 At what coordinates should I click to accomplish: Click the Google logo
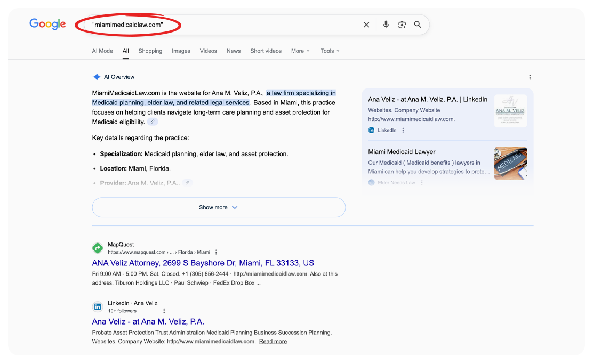click(x=47, y=24)
